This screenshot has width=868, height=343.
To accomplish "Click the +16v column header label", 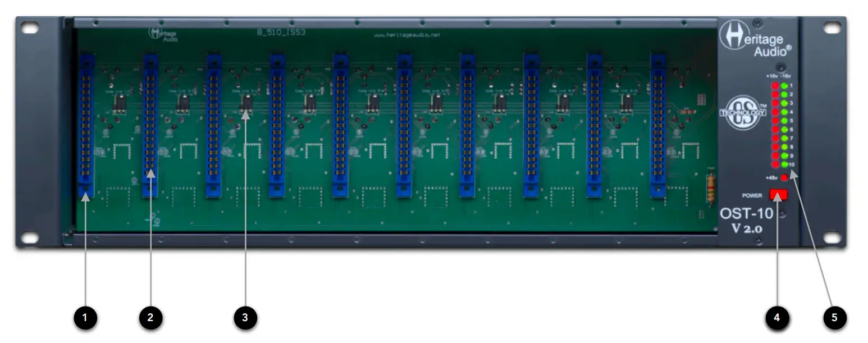I will click(772, 76).
